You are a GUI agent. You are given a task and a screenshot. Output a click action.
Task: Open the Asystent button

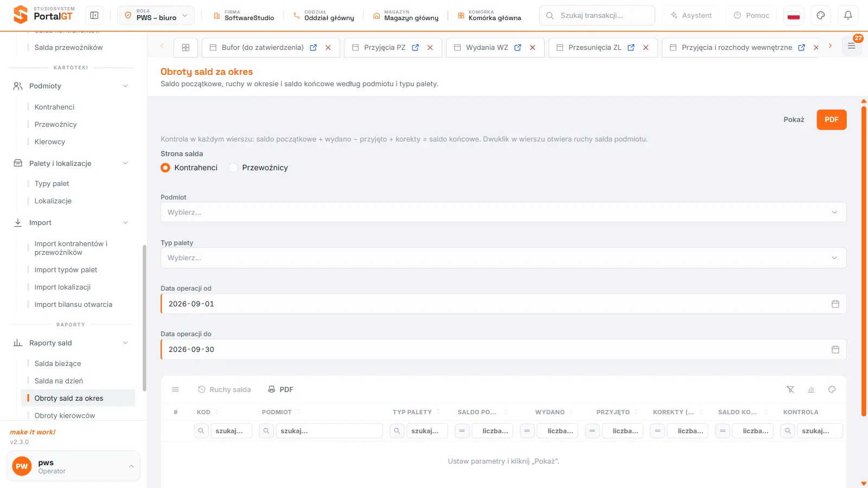tap(691, 16)
